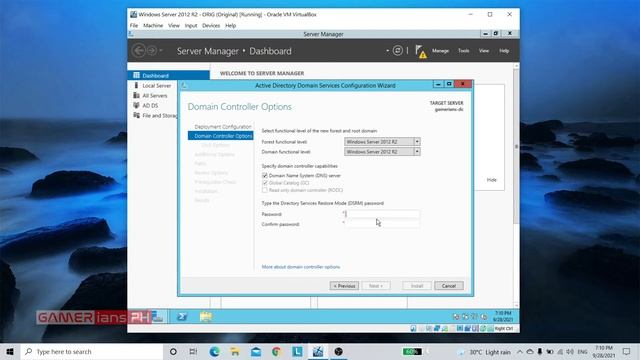The image size is (640, 360).
Task: Open Server Manager Manage menu
Action: (440, 51)
